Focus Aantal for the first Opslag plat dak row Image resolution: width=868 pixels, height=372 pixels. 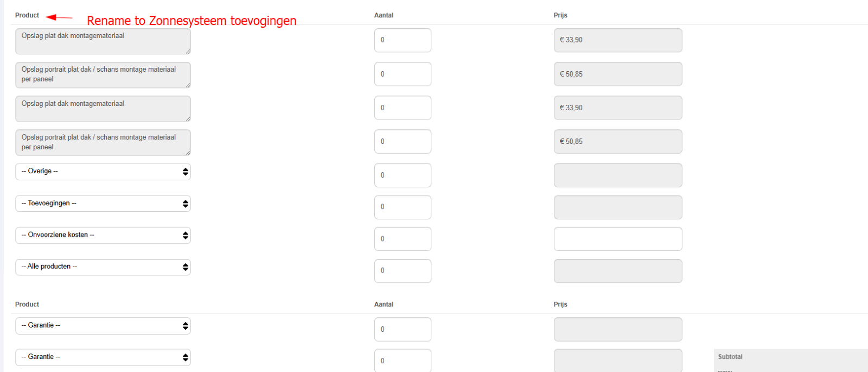click(403, 40)
